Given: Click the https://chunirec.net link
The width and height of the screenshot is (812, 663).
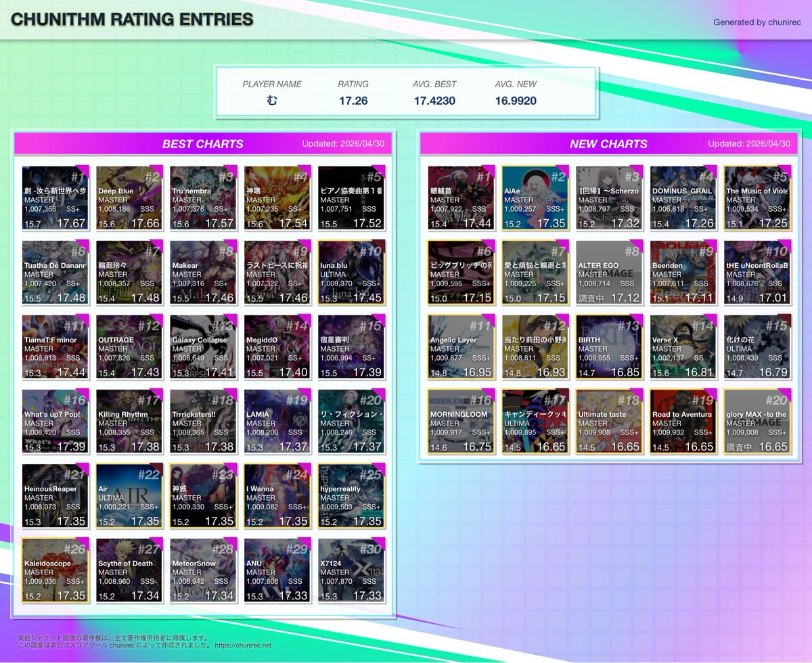Looking at the screenshot, I should pos(243,646).
